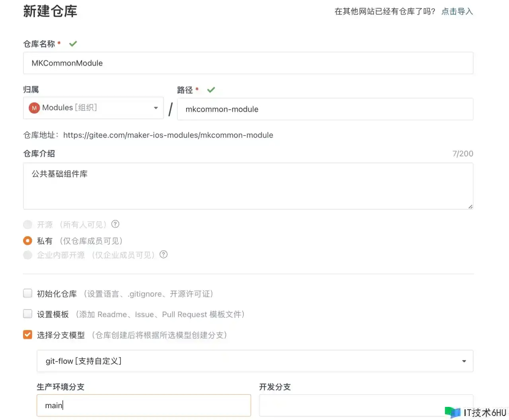The image size is (509, 420).
Task: Select the 开源 public radio button
Action: coord(27,225)
